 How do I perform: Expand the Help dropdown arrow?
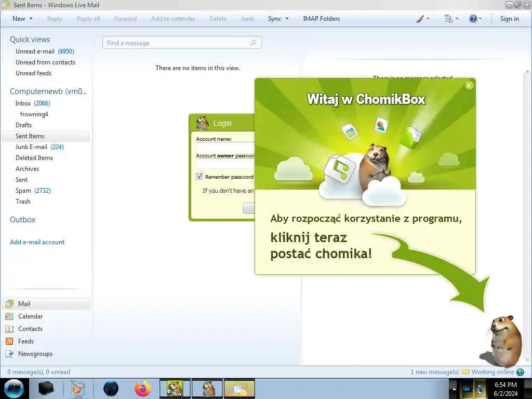(480, 19)
